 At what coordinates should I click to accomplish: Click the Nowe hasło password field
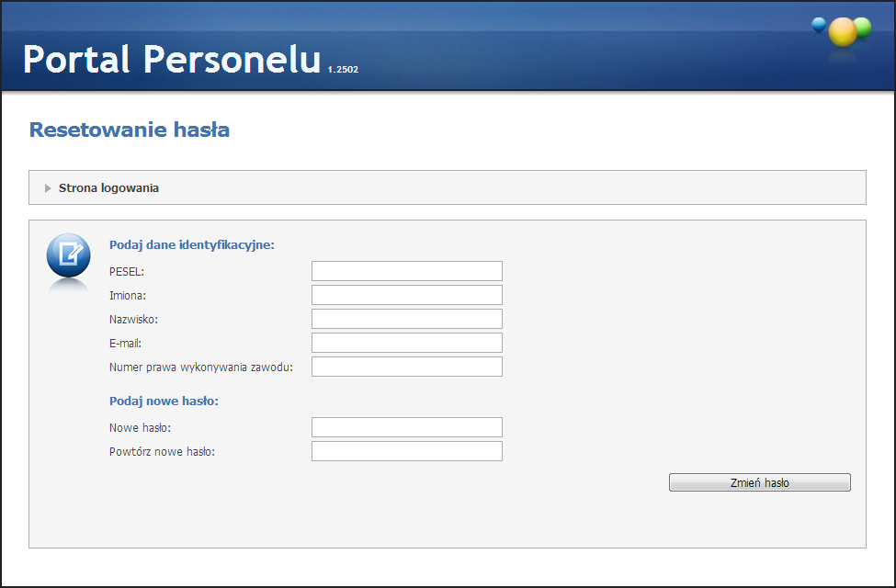pos(406,427)
